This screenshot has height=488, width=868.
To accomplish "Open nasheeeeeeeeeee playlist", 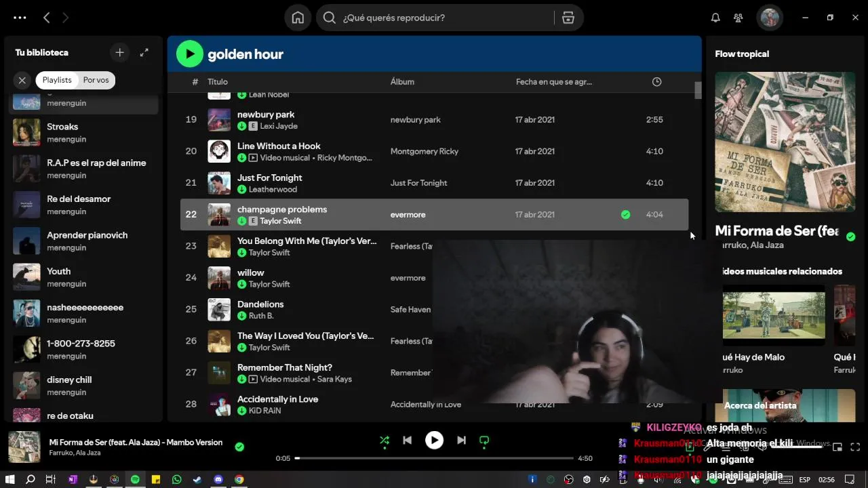I will pyautogui.click(x=85, y=313).
